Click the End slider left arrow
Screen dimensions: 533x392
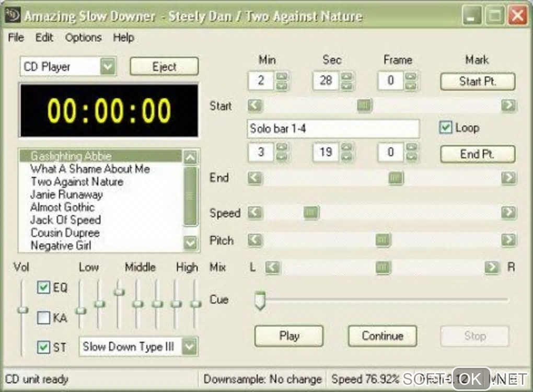pyautogui.click(x=255, y=178)
